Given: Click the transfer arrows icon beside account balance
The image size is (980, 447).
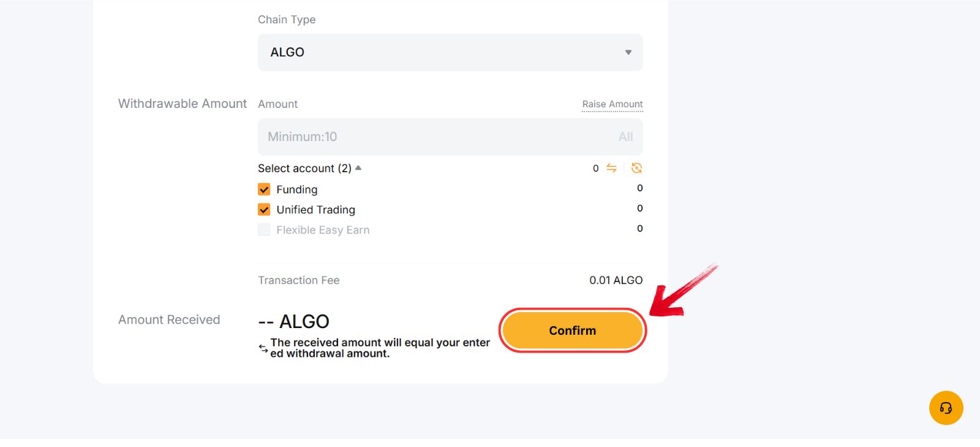Looking at the screenshot, I should [x=612, y=167].
